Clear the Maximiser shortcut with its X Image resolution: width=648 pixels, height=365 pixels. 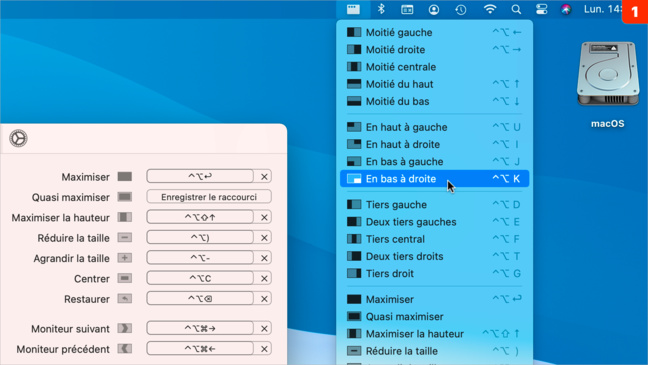point(264,177)
